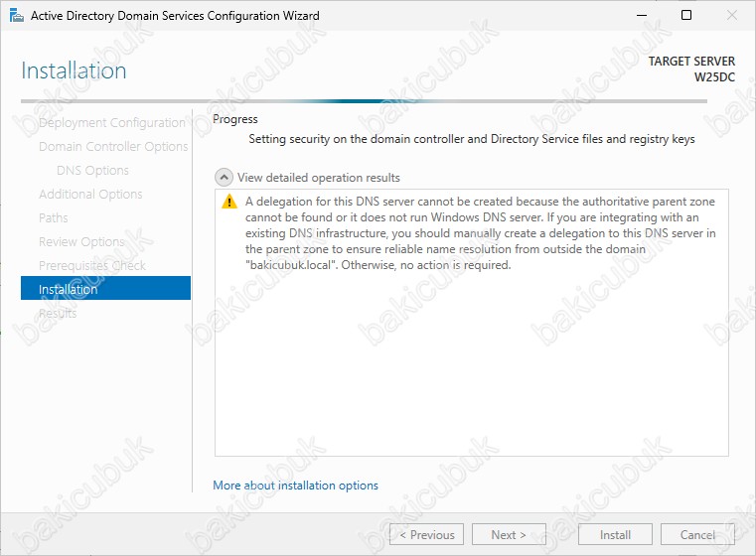
Task: Click the yellow warning triangle icon
Action: coord(229,202)
